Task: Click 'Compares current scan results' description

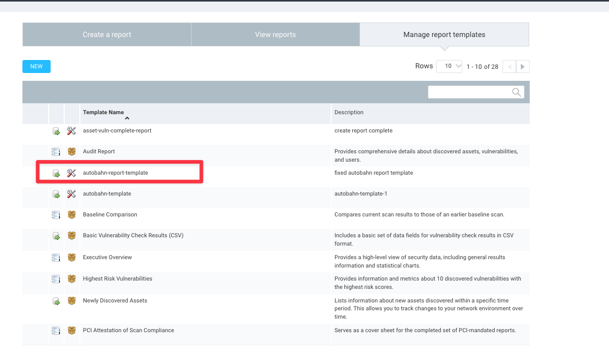Action: (x=420, y=215)
